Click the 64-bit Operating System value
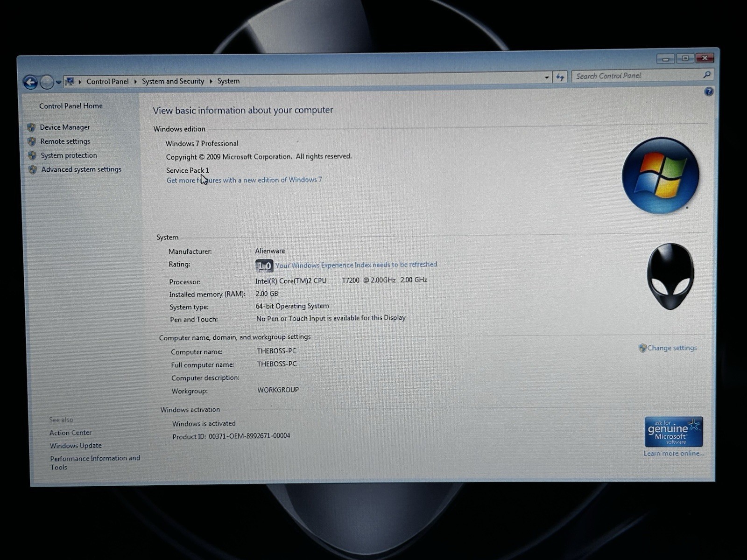This screenshot has width=747, height=560. point(292,306)
